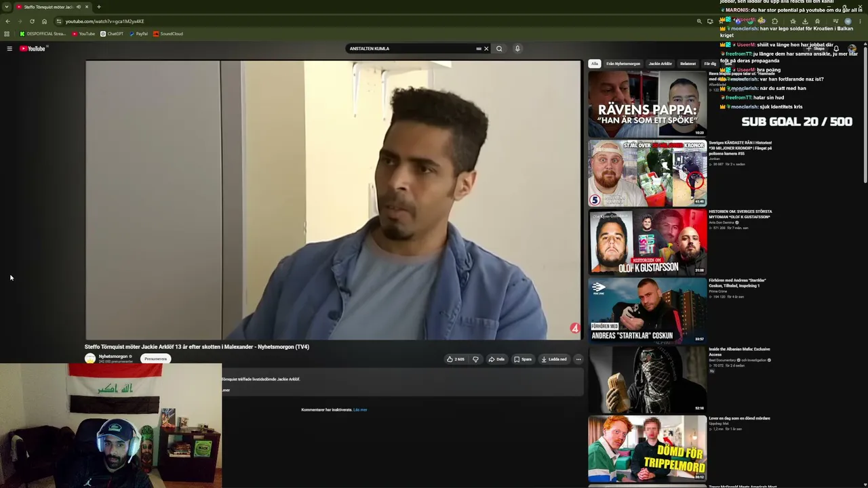Click the YouTube search magnifier button
868x488 pixels.
499,49
